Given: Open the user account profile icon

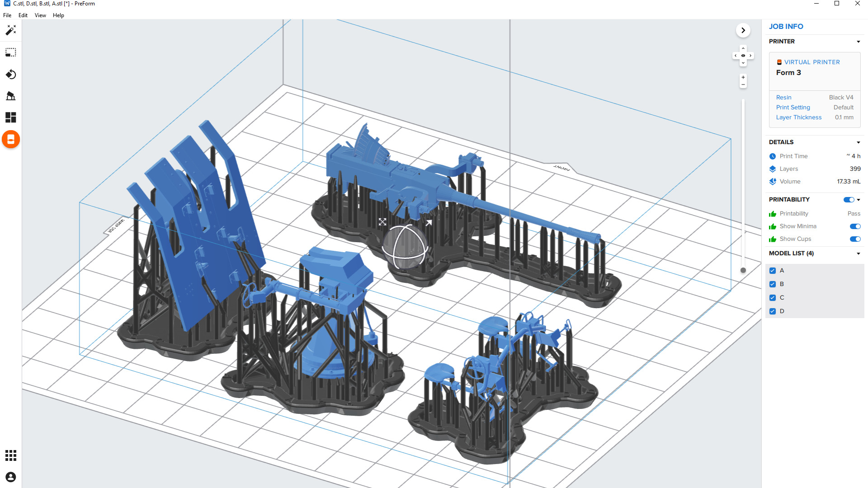Looking at the screenshot, I should click(x=11, y=477).
